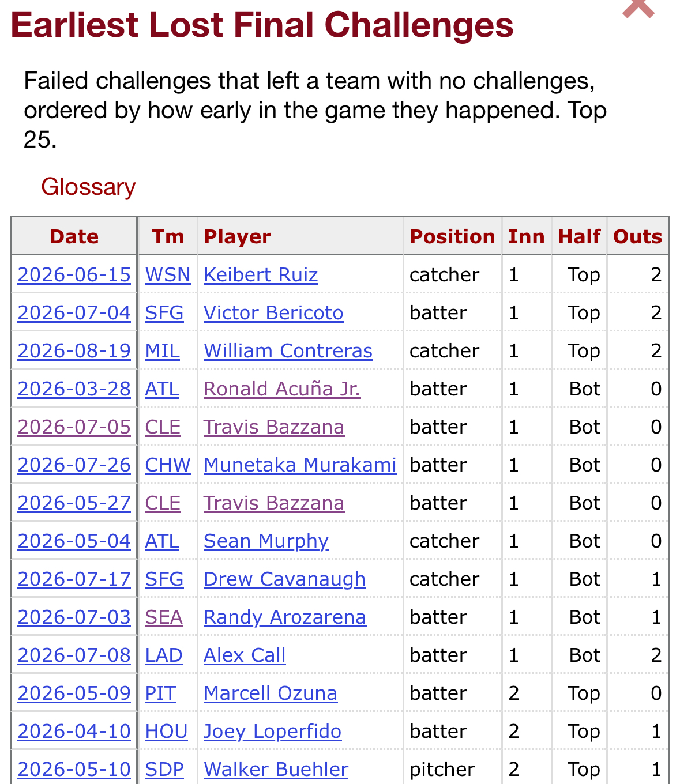Image resolution: width=680 pixels, height=784 pixels.
Task: Open Drew Cavanaugh player link
Action: (284, 579)
